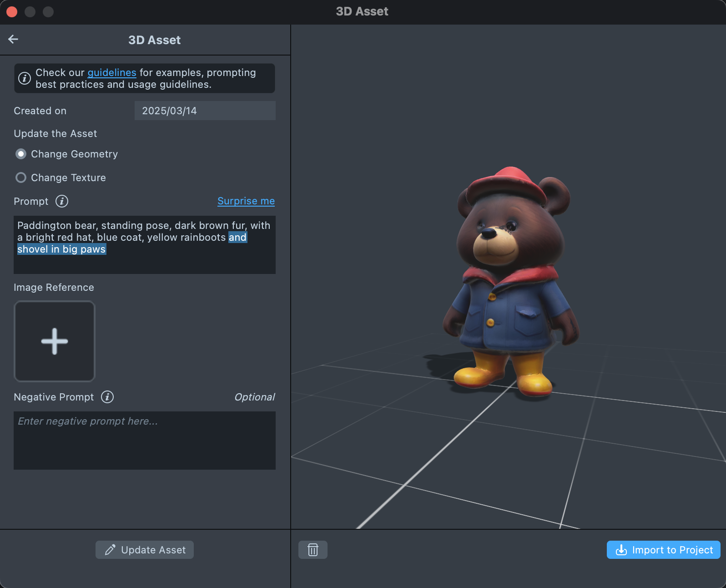Select the Change Geometry radio button

21,154
